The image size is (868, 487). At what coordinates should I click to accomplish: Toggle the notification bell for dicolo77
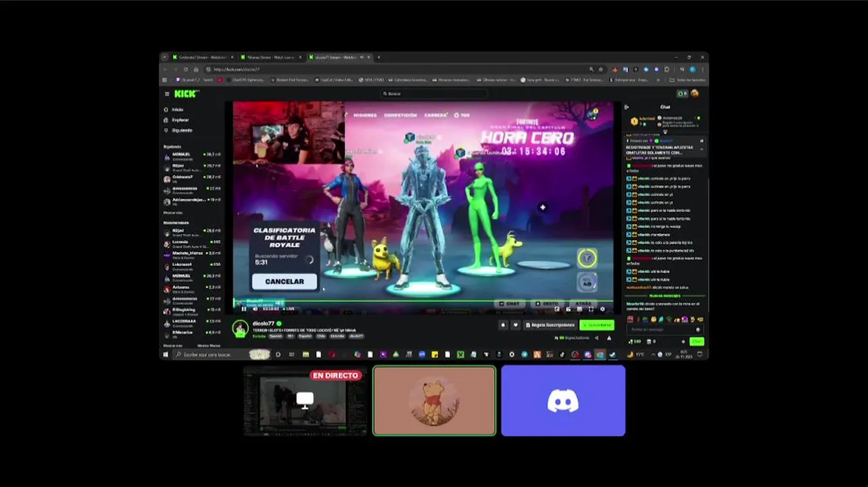[503, 325]
